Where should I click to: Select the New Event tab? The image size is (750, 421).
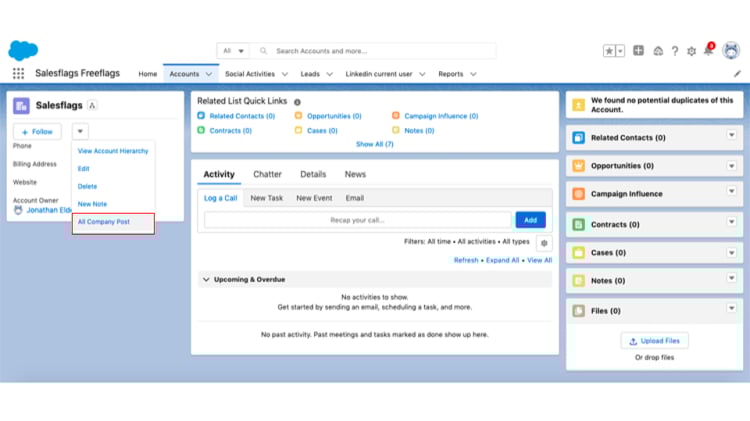[x=314, y=198]
